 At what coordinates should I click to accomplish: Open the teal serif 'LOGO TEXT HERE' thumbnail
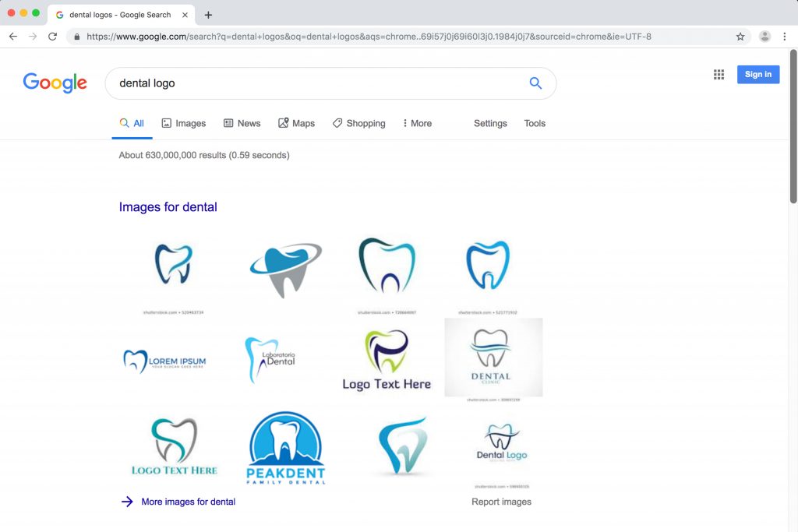[x=175, y=446]
